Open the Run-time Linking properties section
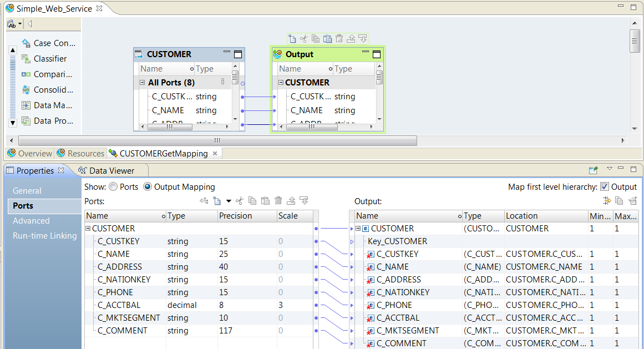This screenshot has width=644, height=349. [45, 236]
